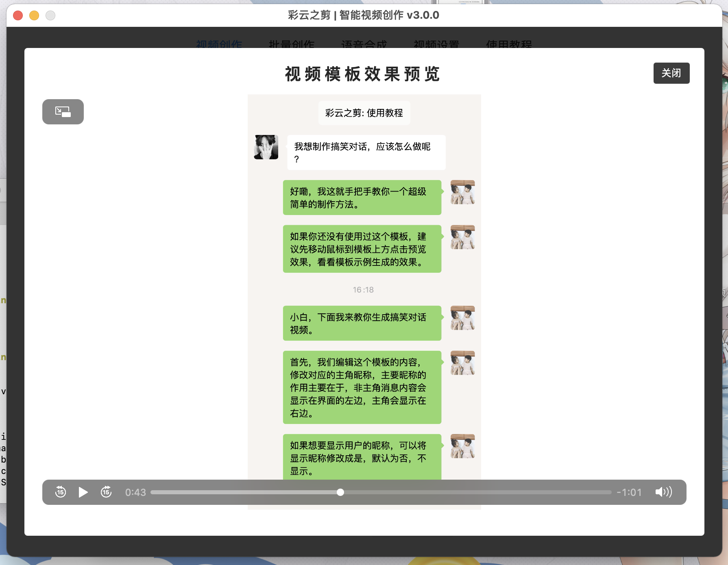Image resolution: width=728 pixels, height=565 pixels.
Task: Click avatar beside the 好嘞 message
Action: (463, 192)
